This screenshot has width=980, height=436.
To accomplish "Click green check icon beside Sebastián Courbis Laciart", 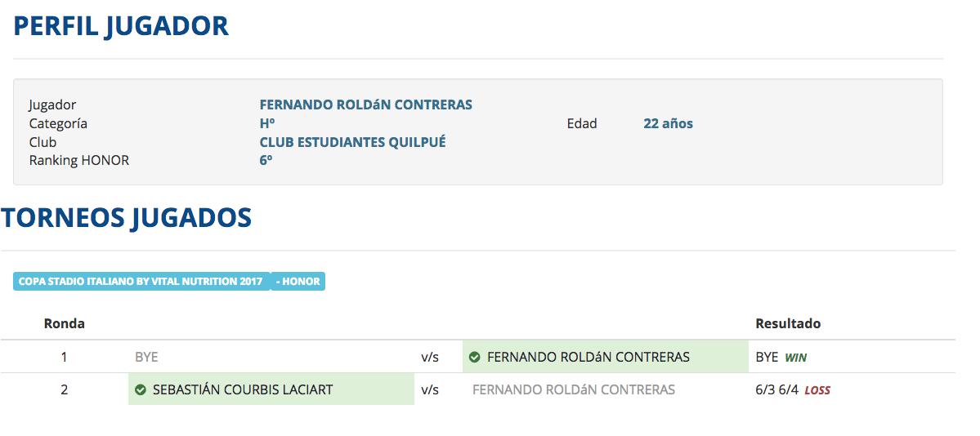I will (x=140, y=389).
